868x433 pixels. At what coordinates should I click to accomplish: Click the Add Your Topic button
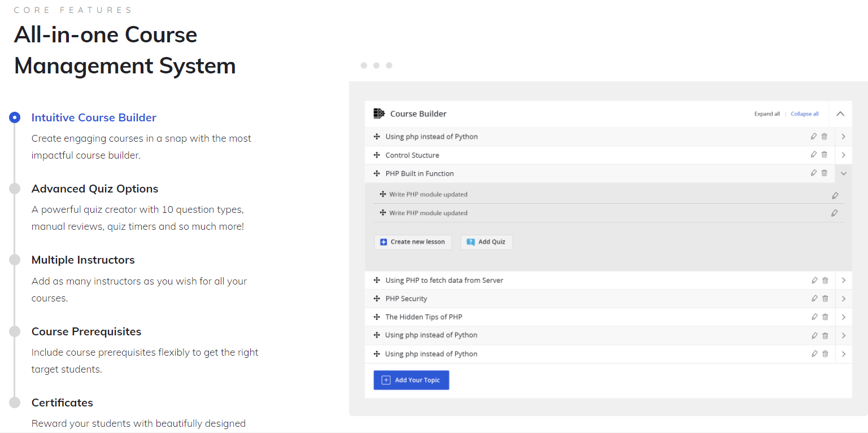point(411,379)
